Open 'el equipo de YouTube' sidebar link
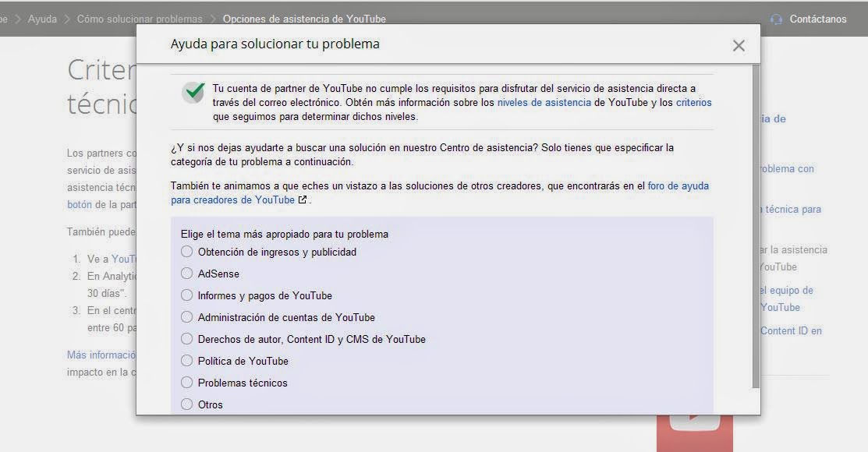 click(x=787, y=298)
